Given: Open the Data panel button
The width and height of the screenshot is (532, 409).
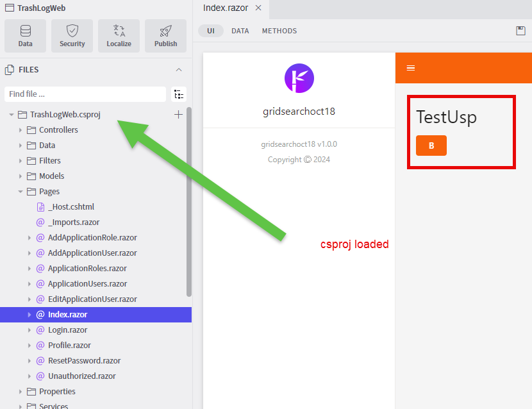Looking at the screenshot, I should coord(25,36).
